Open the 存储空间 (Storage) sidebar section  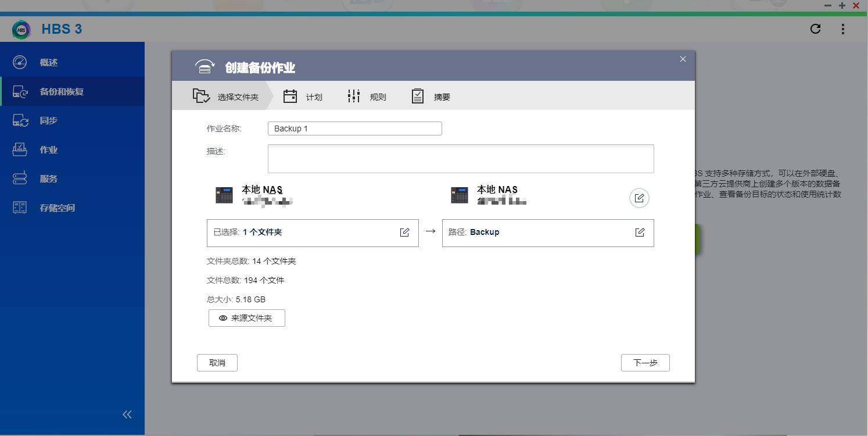click(58, 208)
